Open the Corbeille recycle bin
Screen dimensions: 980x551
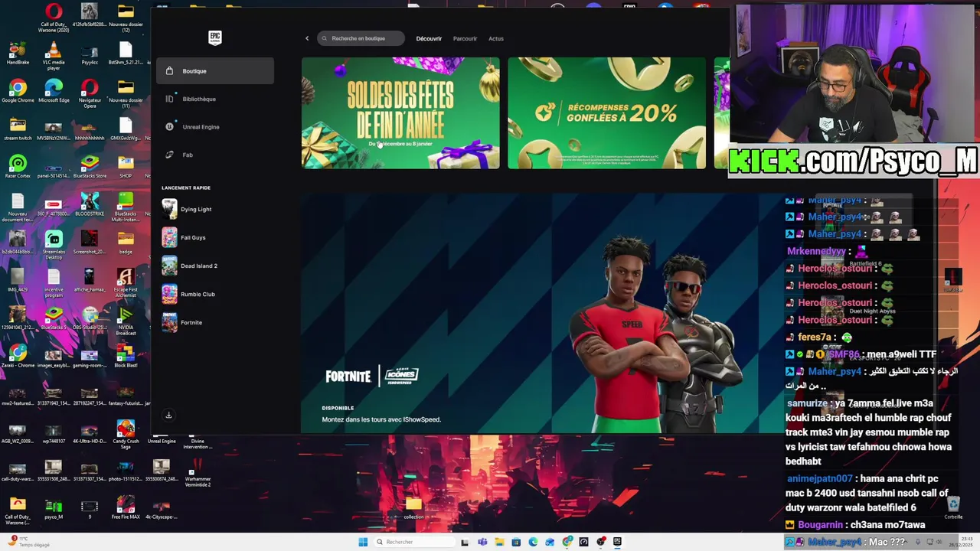tap(953, 508)
